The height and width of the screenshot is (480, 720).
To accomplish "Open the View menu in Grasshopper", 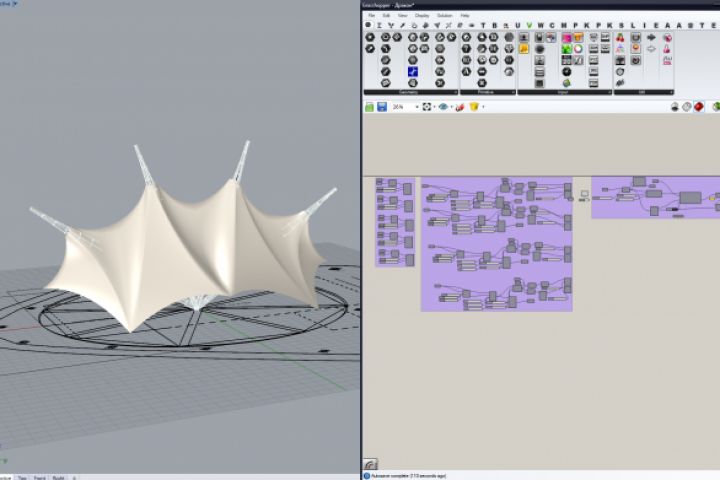I will [x=402, y=16].
